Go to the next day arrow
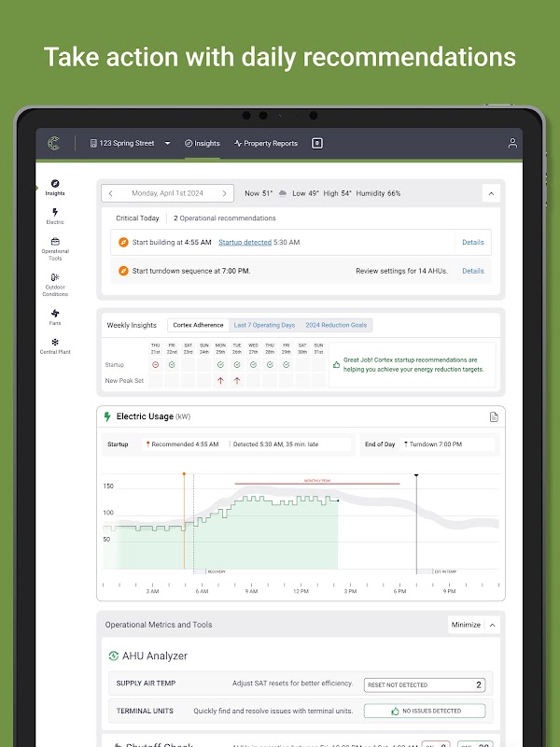The image size is (560, 747). (x=224, y=193)
